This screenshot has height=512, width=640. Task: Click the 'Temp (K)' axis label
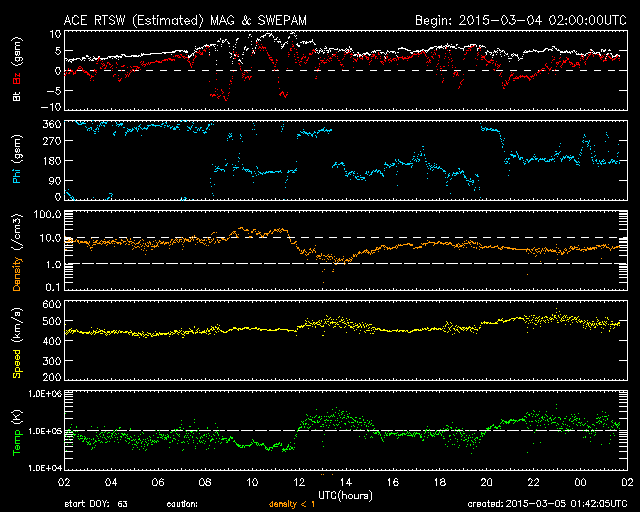click(17, 433)
